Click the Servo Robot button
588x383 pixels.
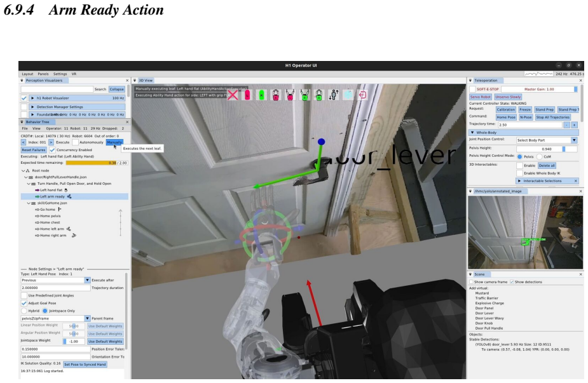point(481,97)
